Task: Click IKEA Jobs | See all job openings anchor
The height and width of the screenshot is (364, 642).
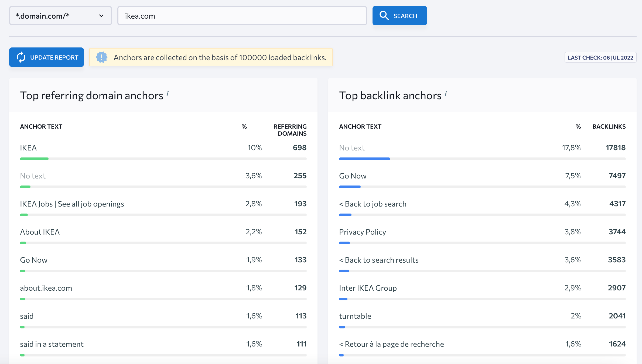Action: [x=72, y=204]
